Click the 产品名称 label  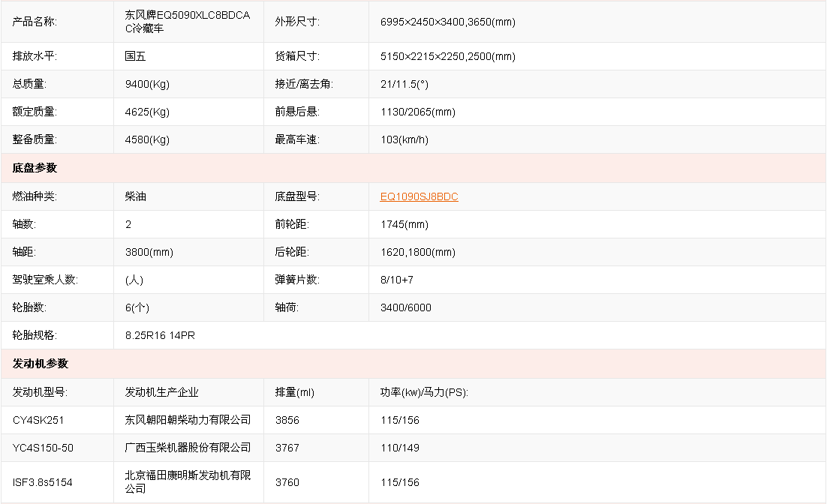(35, 22)
